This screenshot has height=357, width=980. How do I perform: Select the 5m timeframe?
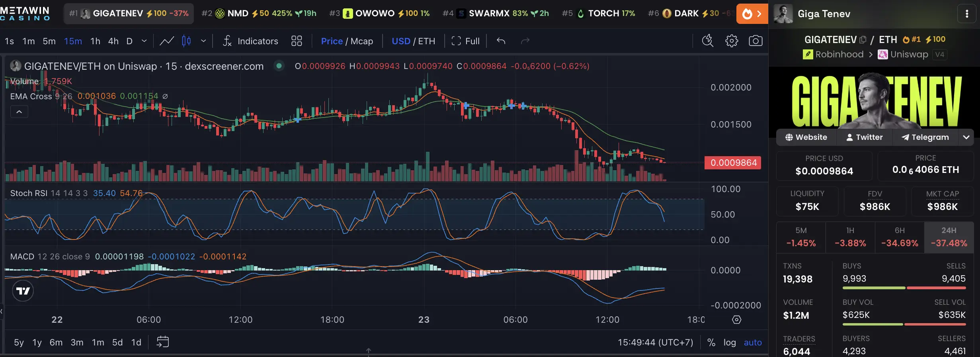coord(49,41)
